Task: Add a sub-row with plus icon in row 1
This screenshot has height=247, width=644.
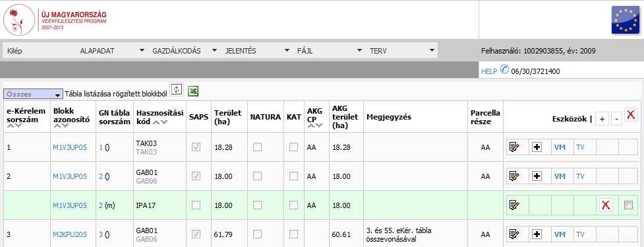Action: tap(537, 147)
